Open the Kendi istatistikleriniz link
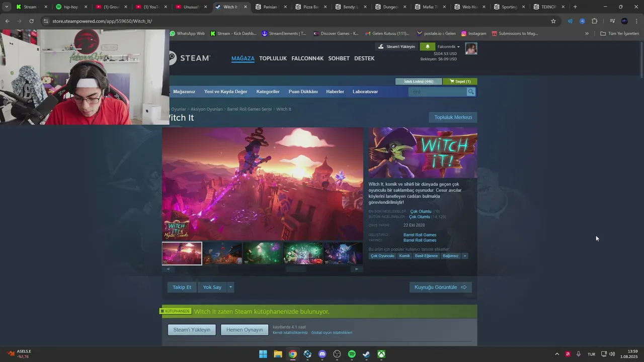The image size is (644, 362). point(290,332)
